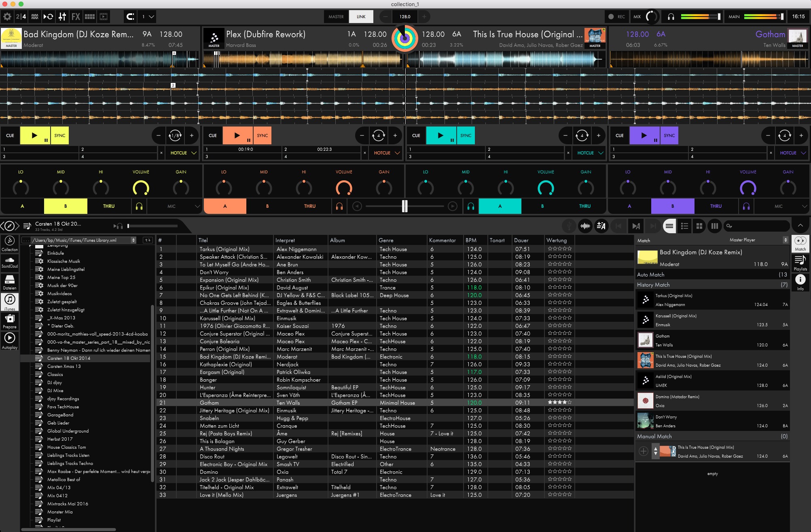811x532 pixels.
Task: Open the FX panel from the top toolbar
Action: click(x=75, y=17)
